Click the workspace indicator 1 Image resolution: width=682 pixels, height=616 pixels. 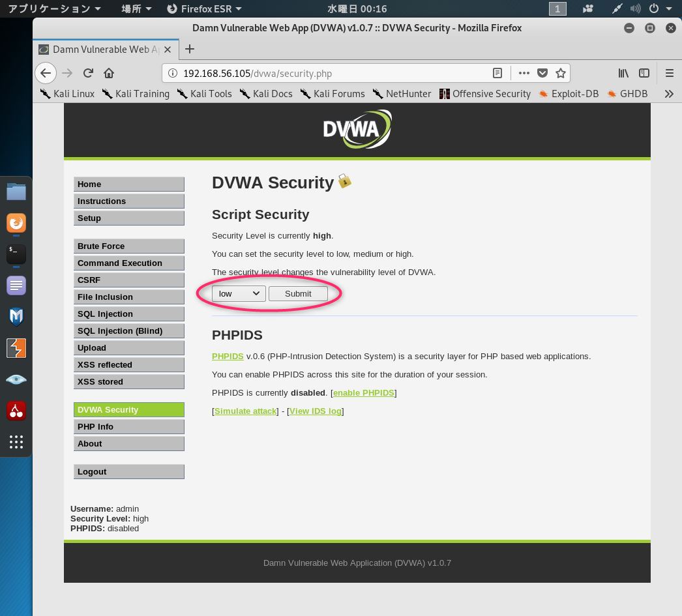click(x=557, y=8)
